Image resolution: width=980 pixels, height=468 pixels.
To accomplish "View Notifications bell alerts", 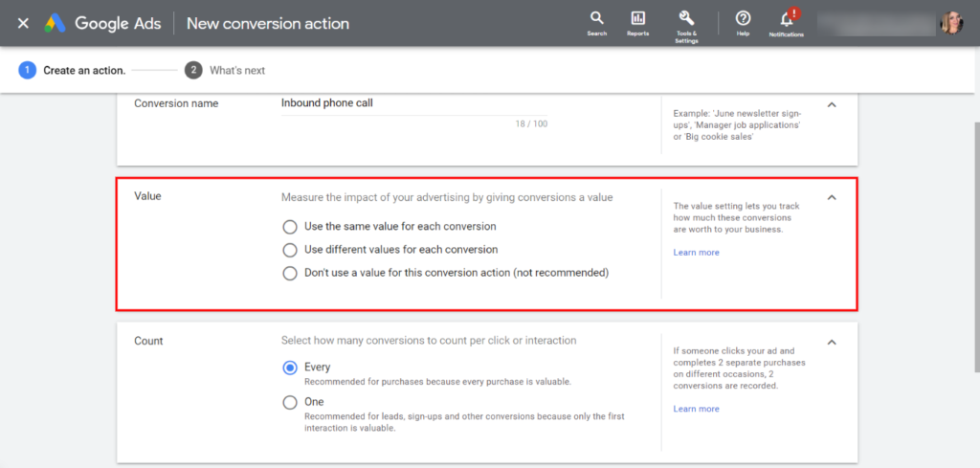I will 787,23.
